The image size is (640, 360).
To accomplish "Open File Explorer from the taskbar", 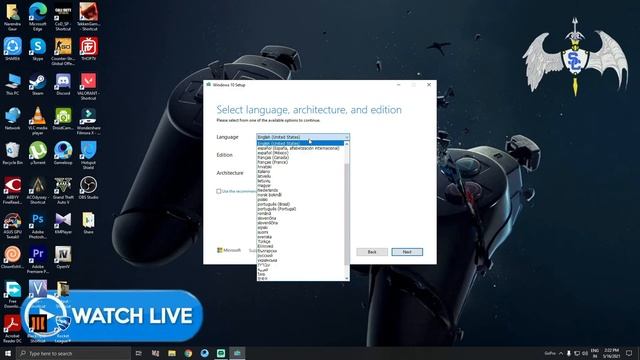I will tap(172, 353).
